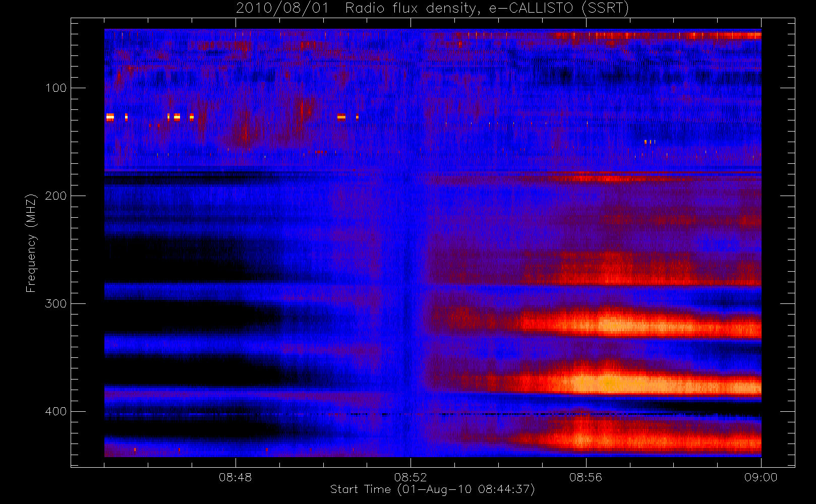Click the "08:52" time tick label

coord(411,477)
